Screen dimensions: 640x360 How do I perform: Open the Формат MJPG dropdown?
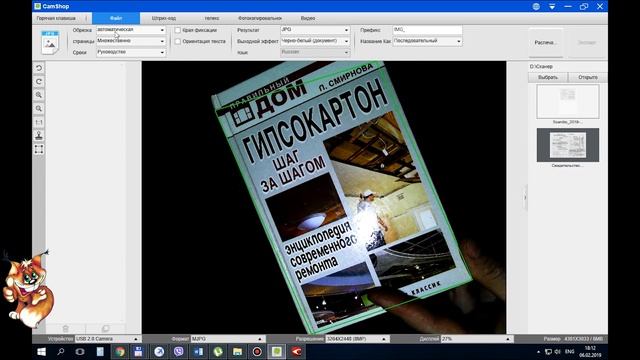pos(227,339)
